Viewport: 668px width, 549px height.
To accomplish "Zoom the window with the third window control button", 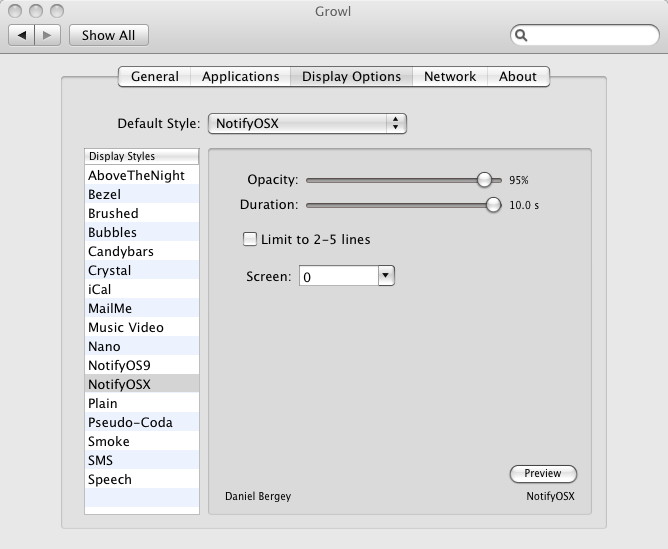I will (57, 11).
